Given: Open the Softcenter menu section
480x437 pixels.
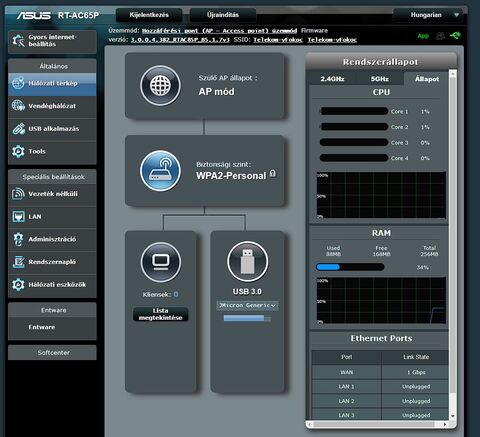Looking at the screenshot, I should (52, 352).
